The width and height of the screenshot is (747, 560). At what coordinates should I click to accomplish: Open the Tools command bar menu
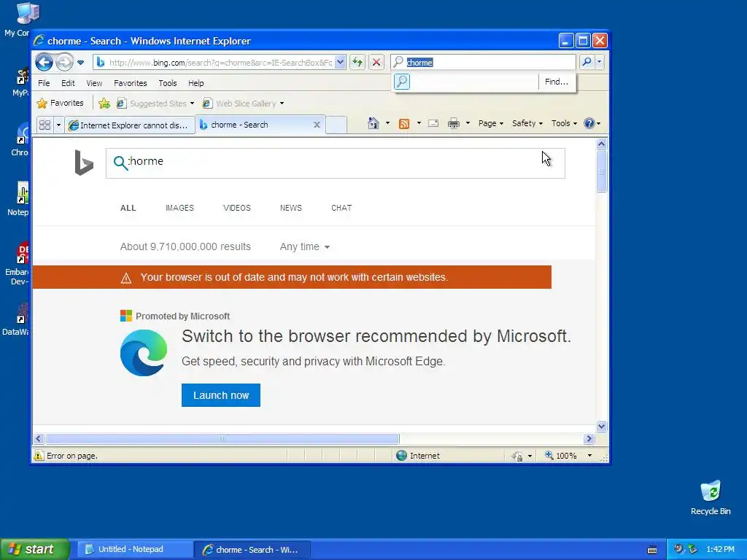point(564,123)
